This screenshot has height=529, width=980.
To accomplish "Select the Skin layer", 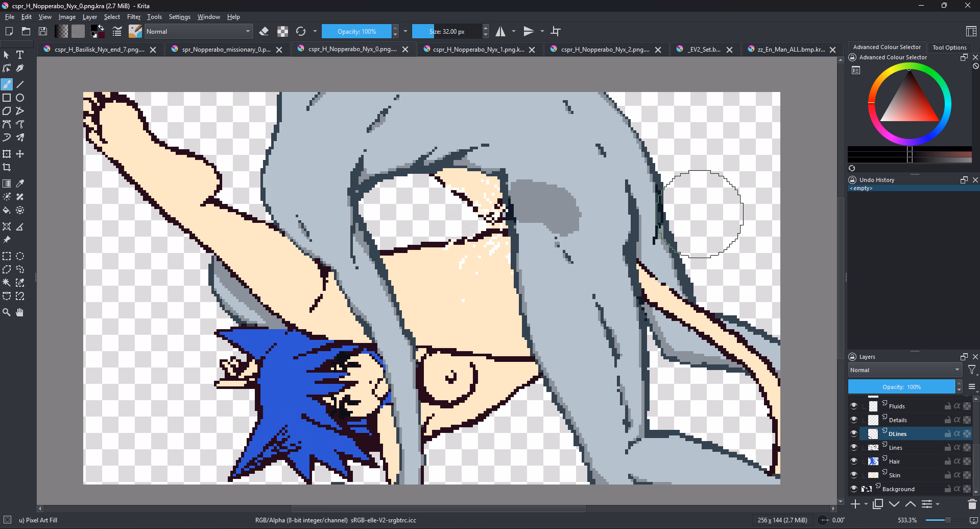I will 895,475.
